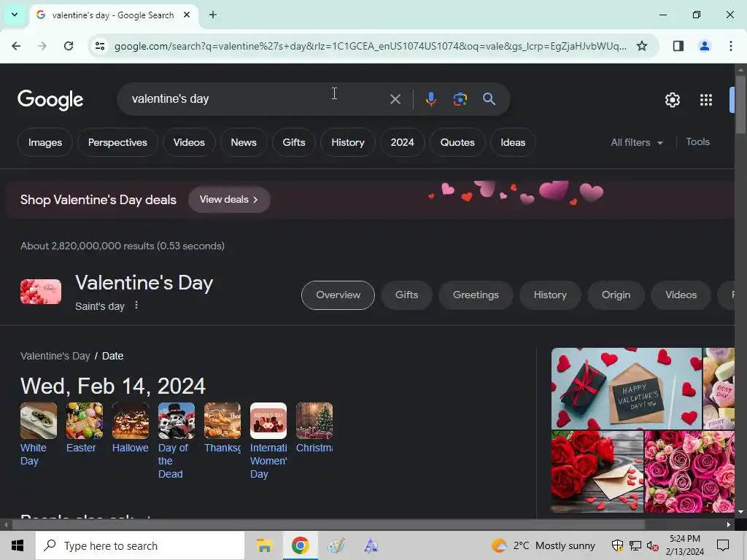Screen dimensions: 747x560
Task: Select the top History filter chip
Action: coord(348,142)
